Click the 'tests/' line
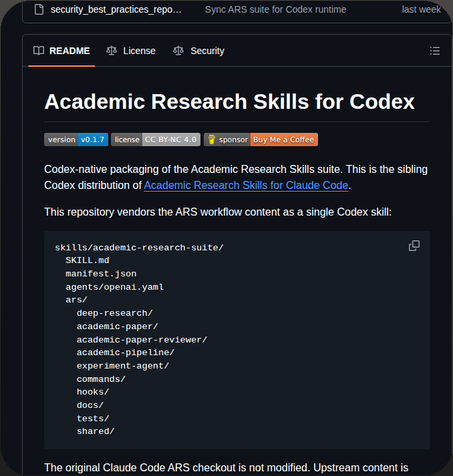This screenshot has height=476, width=453. [x=93, y=419]
